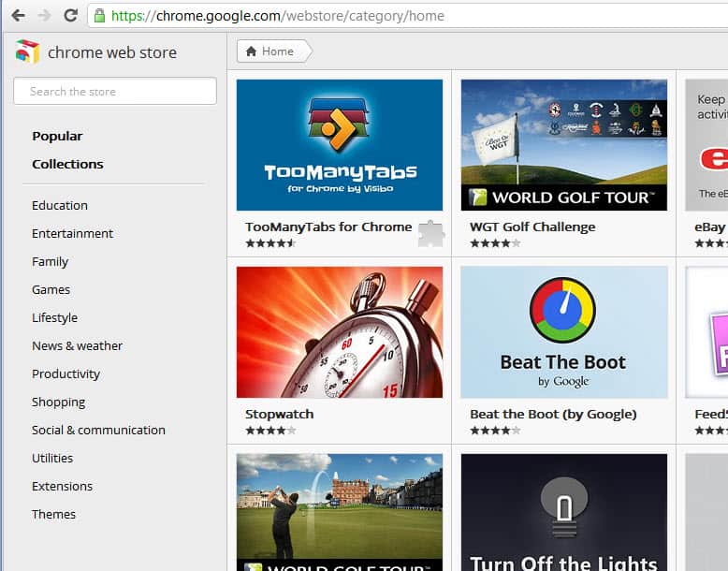
Task: Select the Shopping category
Action: (x=59, y=402)
